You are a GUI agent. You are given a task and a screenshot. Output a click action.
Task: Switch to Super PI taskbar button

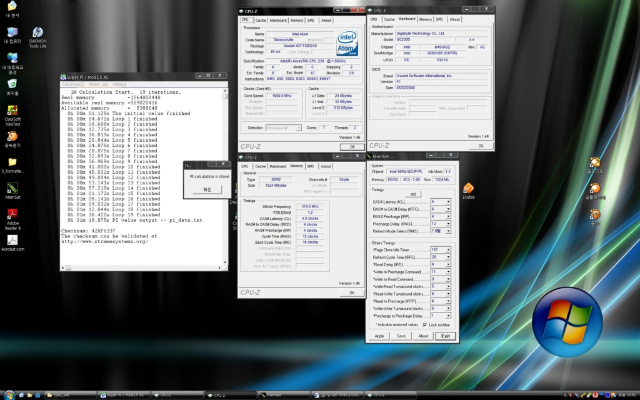coord(122,395)
